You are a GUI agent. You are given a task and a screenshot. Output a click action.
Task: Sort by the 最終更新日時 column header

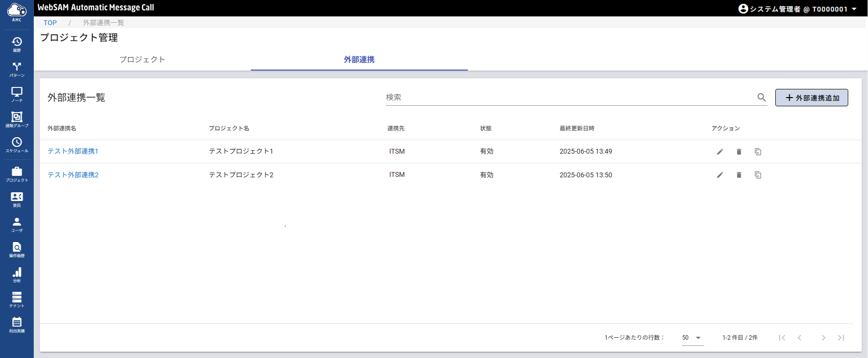(577, 129)
